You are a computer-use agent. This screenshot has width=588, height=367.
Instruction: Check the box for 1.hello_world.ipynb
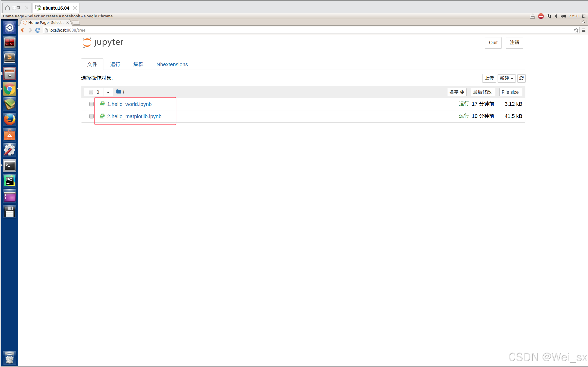[91, 104]
